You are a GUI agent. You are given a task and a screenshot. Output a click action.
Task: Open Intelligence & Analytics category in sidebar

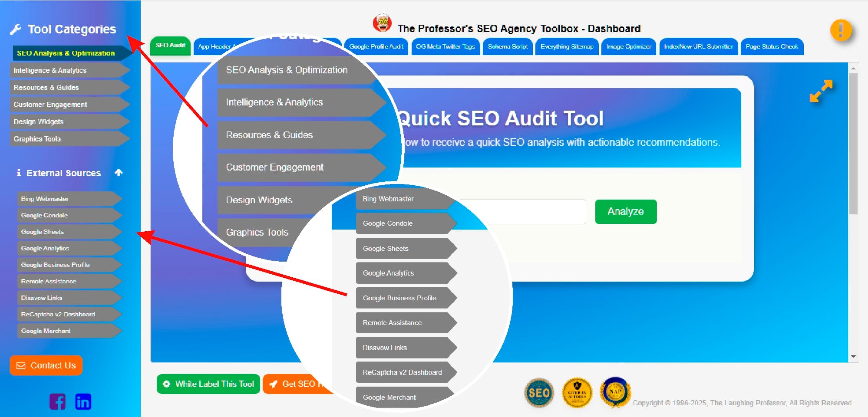coord(69,70)
